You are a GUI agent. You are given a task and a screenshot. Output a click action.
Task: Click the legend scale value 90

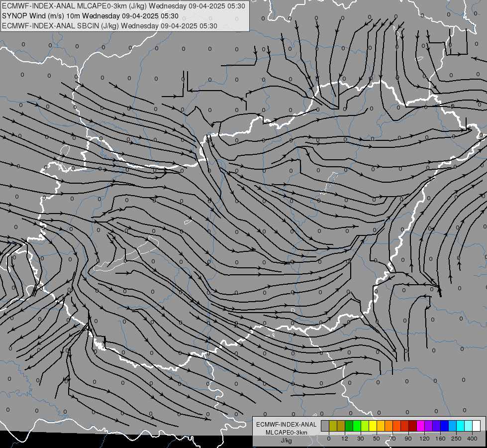click(x=408, y=439)
